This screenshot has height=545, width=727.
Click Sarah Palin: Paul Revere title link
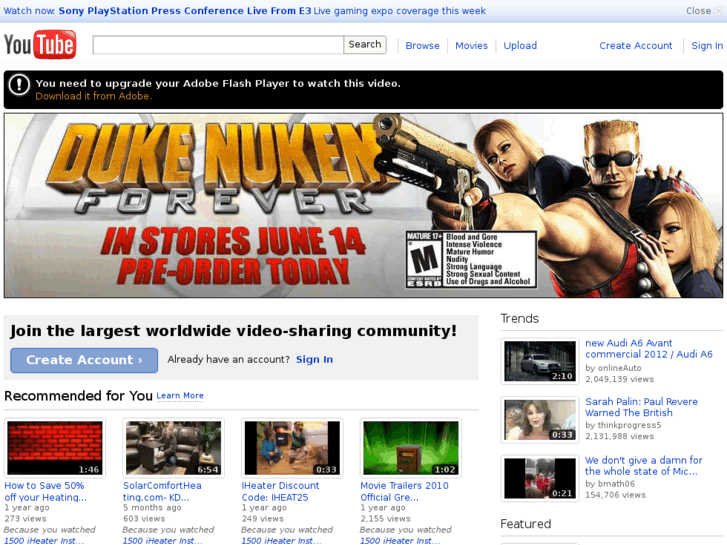point(641,407)
